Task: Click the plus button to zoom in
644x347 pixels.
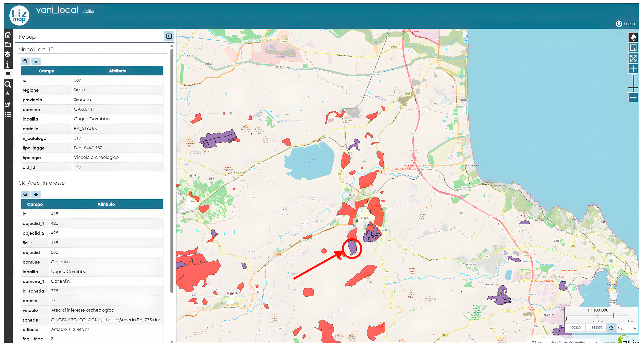Action: tap(633, 69)
